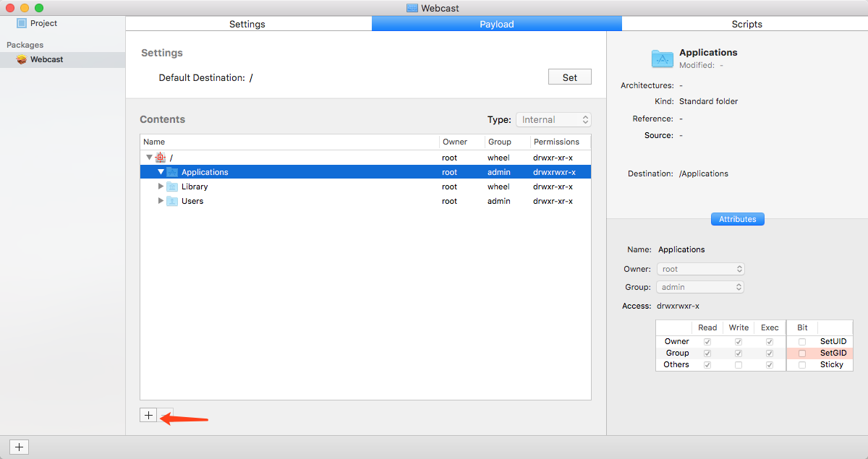The width and height of the screenshot is (868, 459).
Task: Click the add package icon below the sidebar
Action: 19,447
